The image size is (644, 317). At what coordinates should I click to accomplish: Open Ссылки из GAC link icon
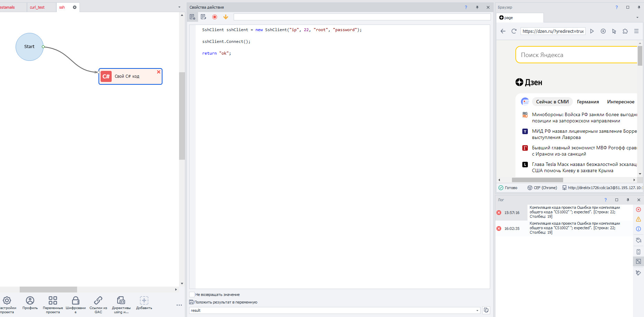(x=98, y=300)
